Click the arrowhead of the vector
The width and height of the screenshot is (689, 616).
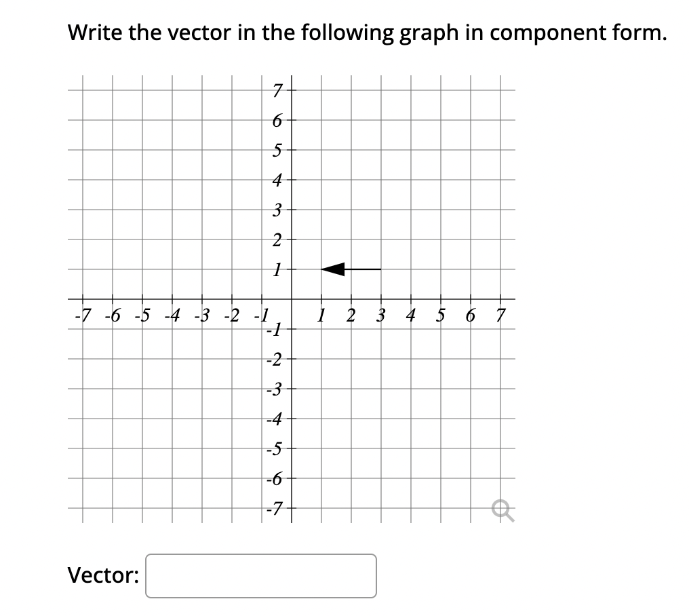pyautogui.click(x=331, y=270)
